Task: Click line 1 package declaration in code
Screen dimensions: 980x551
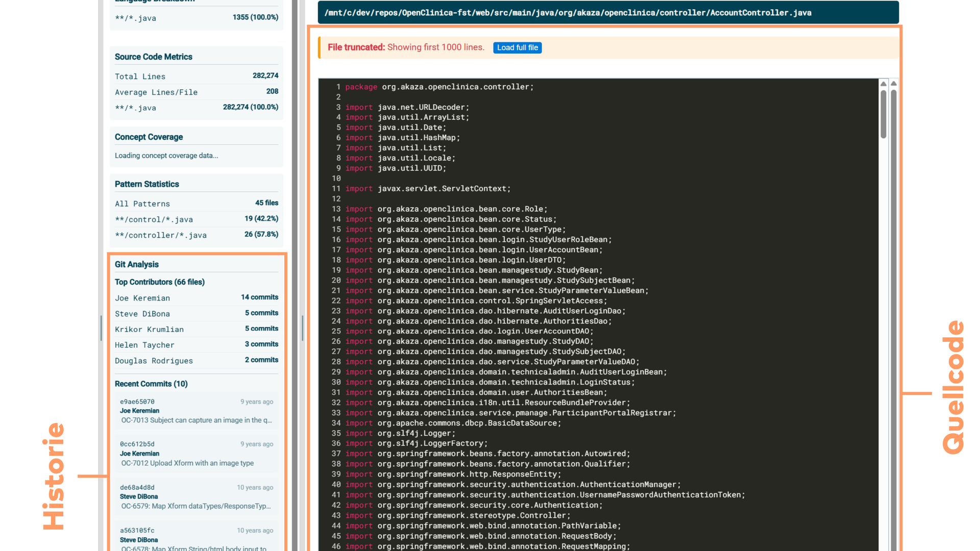Action: tap(439, 87)
